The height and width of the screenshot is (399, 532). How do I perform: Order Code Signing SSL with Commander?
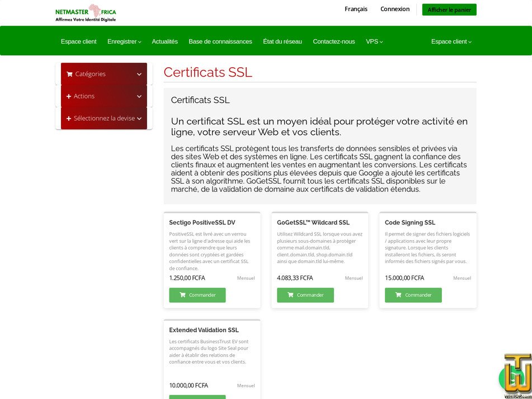[x=413, y=295]
